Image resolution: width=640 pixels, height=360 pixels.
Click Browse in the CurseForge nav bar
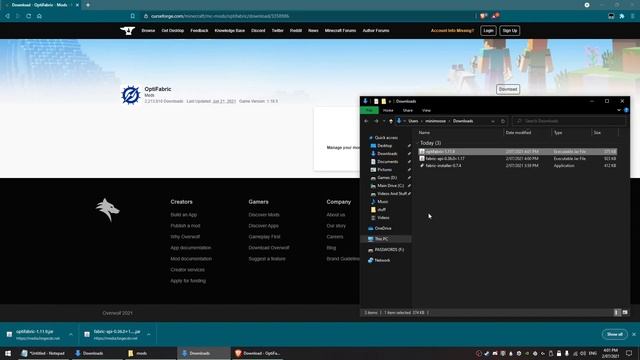click(x=148, y=31)
